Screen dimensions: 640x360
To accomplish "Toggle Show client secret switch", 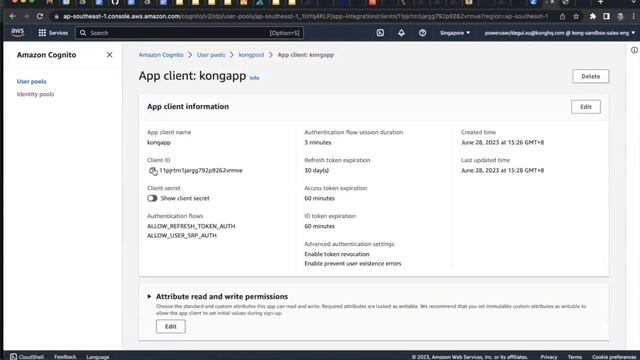I will tap(152, 198).
